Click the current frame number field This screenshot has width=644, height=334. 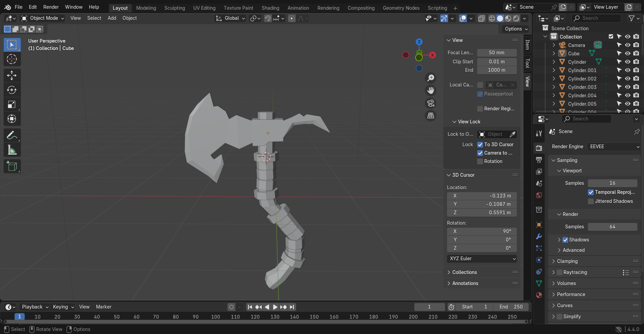(x=429, y=307)
